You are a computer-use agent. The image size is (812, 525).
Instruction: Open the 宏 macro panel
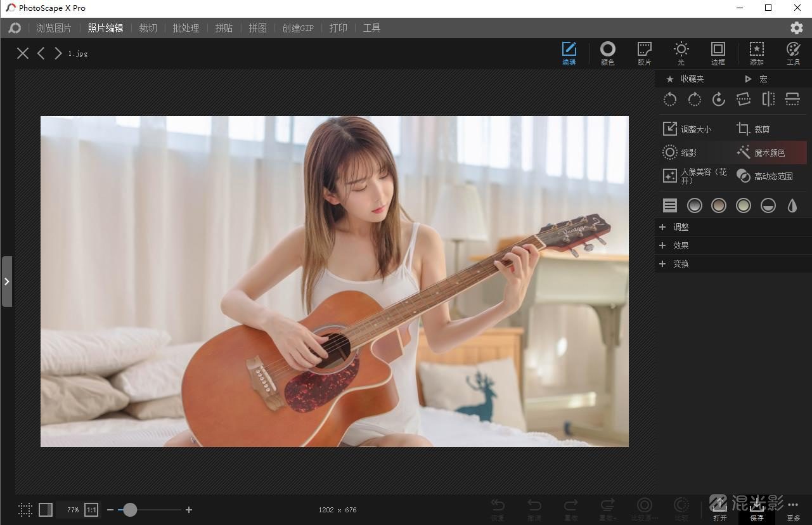click(756, 79)
